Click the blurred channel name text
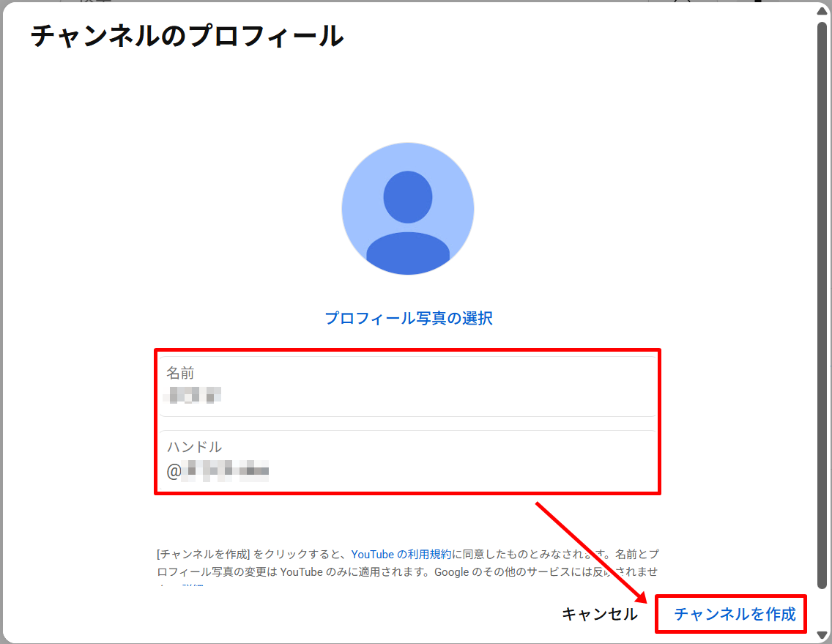This screenshot has width=832, height=644. (195, 396)
